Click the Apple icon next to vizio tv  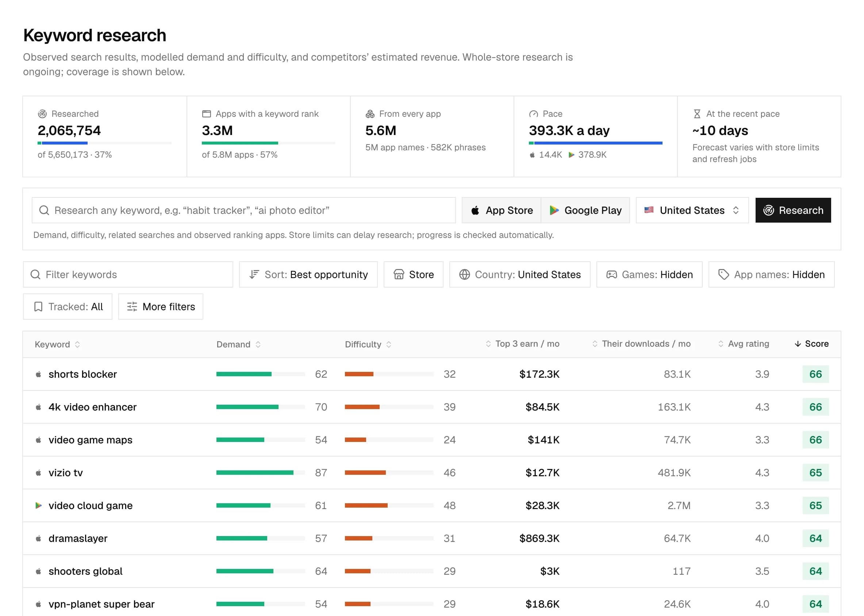click(x=38, y=473)
